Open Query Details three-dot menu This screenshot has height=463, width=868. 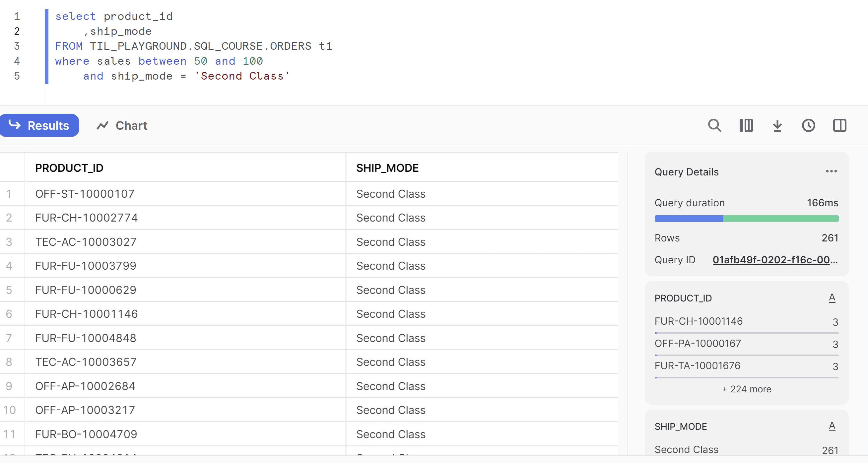(x=831, y=171)
